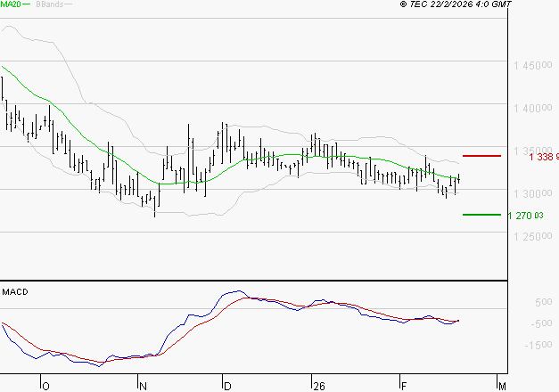Click the 1 450 price axis label
The height and width of the screenshot is (392, 559).
point(532,66)
